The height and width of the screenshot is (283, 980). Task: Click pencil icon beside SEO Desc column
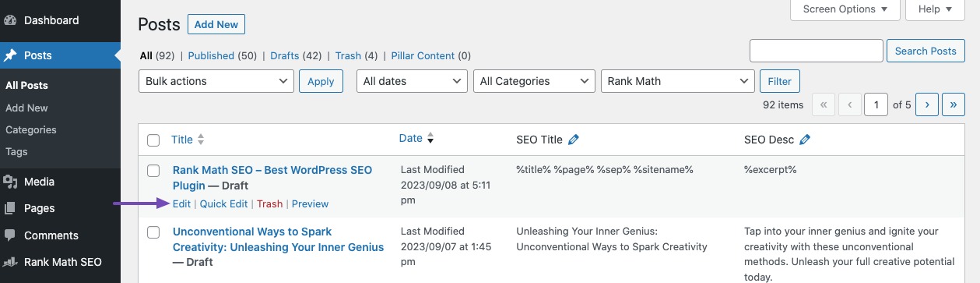pos(805,140)
